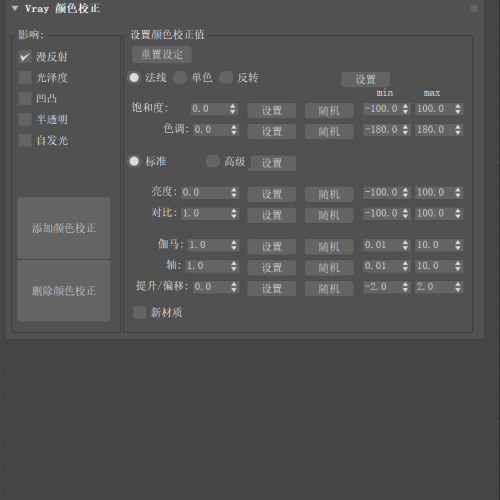Click the 伽马 max value spinner arrows
The image size is (500, 500).
coord(458,245)
